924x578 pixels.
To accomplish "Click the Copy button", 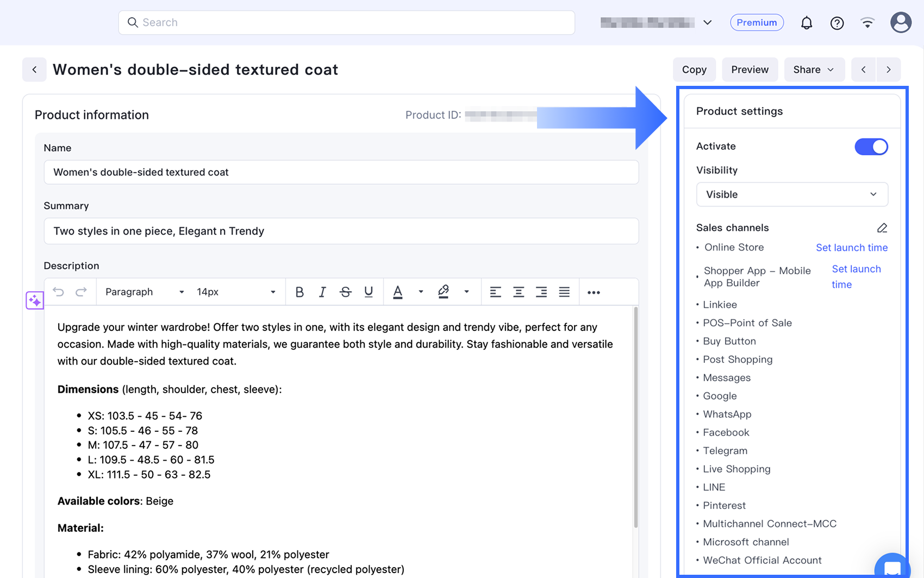I will coord(694,70).
